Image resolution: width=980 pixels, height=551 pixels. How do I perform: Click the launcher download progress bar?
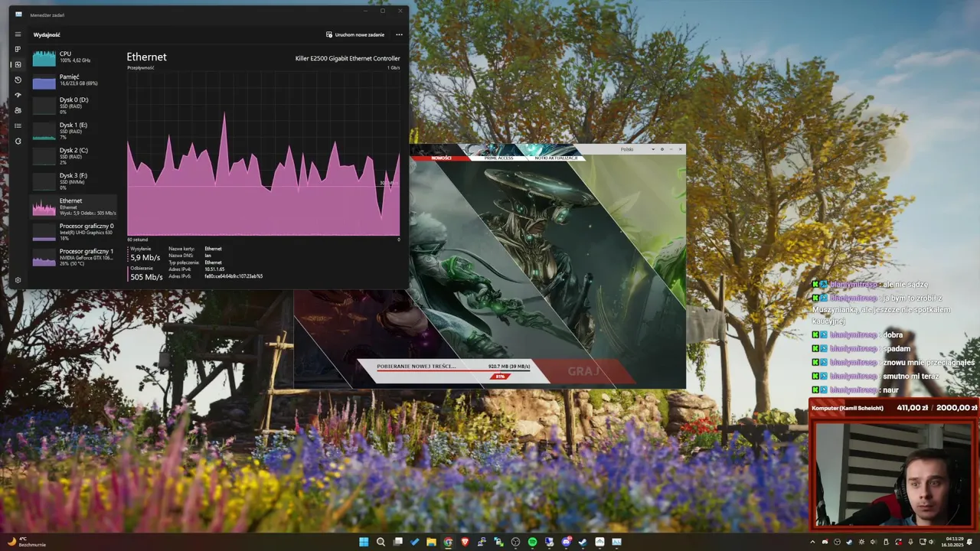453,371
